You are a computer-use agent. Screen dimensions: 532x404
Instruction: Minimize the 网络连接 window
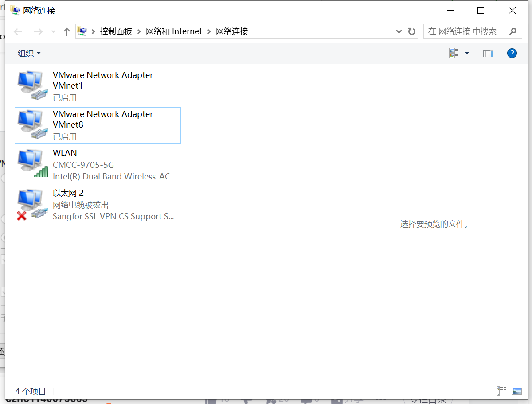[x=450, y=10]
